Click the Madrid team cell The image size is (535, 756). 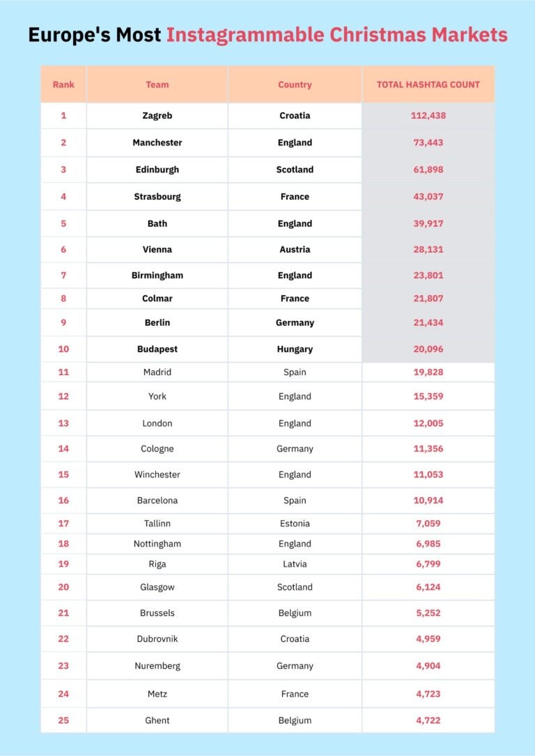coord(157,372)
